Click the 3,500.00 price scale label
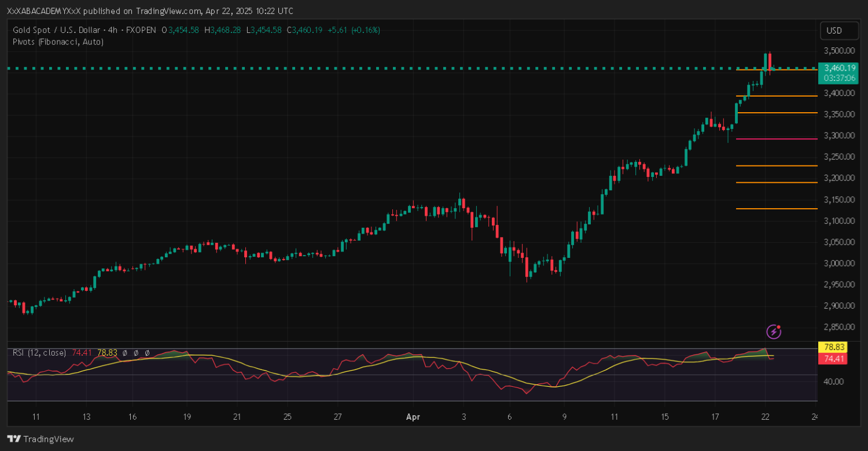The width and height of the screenshot is (868, 451). coord(839,50)
